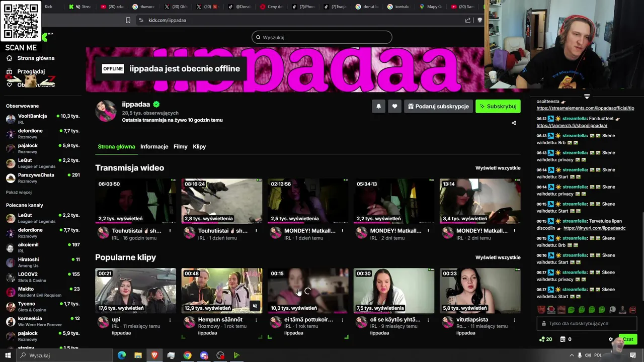644x362 pixels.
Task: Open Google Chrome from the taskbar
Action: pos(187,355)
